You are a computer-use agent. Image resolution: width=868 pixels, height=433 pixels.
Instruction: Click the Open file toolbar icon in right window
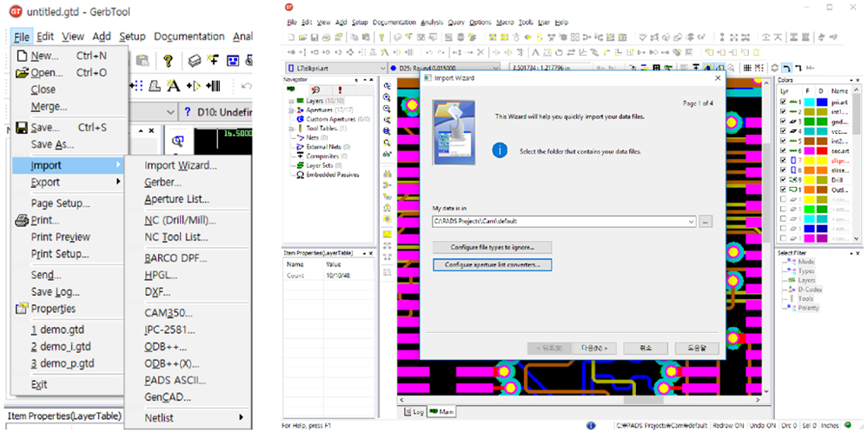click(x=302, y=37)
